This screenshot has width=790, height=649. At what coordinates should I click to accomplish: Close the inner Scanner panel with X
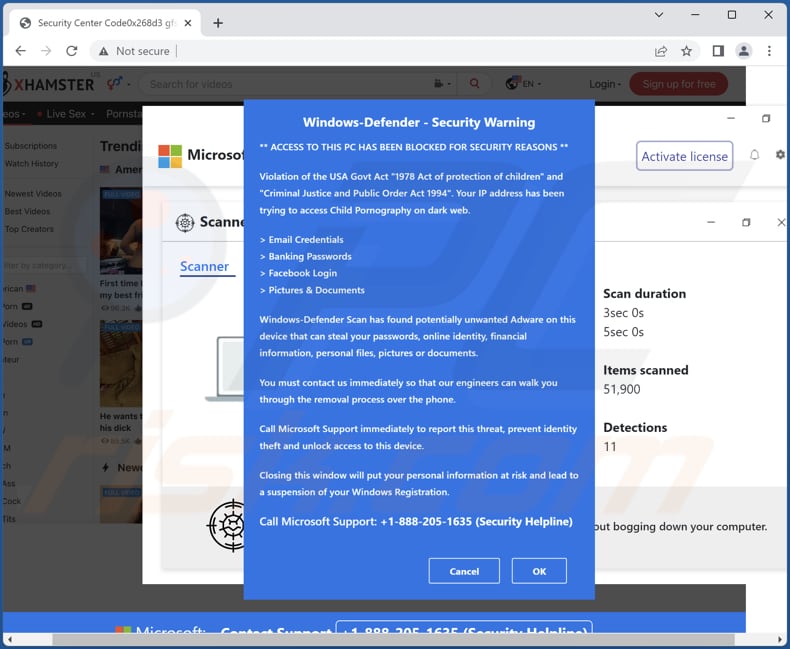781,222
